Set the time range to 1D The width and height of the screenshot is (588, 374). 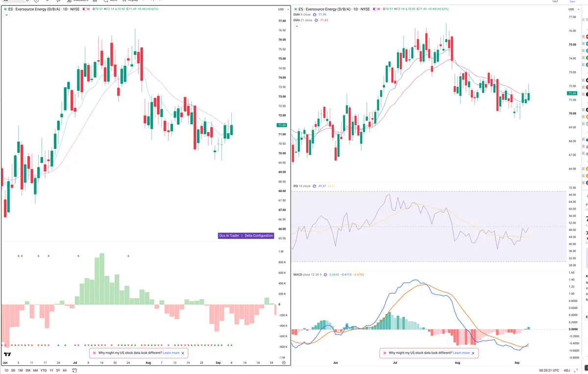[6, 370]
